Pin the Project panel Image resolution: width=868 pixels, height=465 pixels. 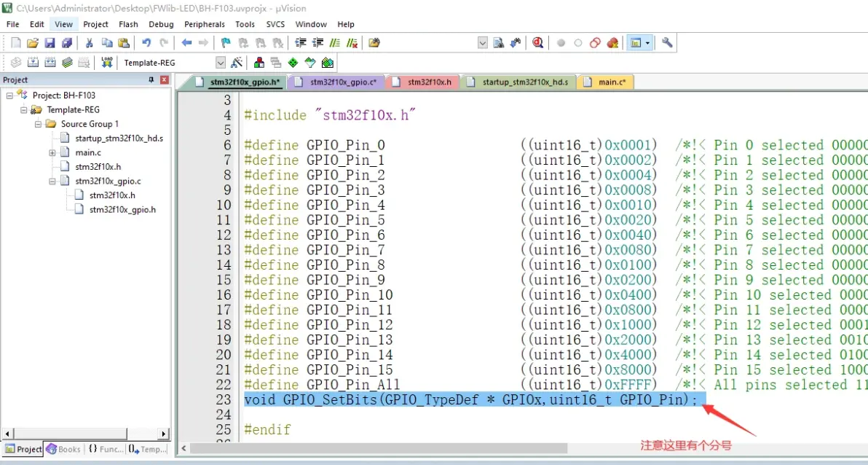151,80
